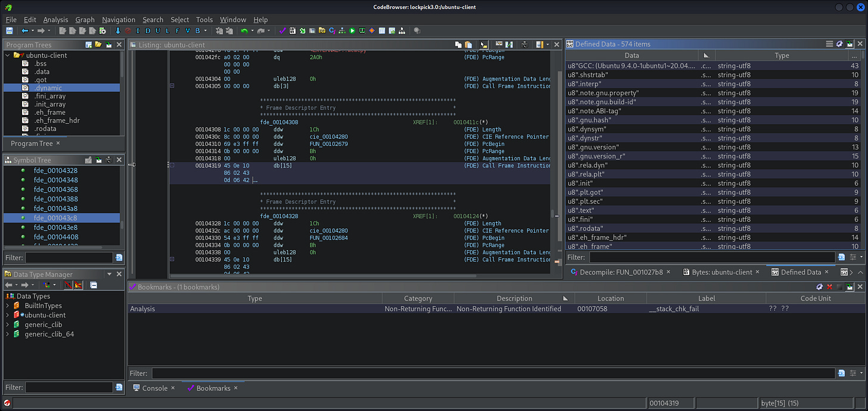This screenshot has width=868, height=411.
Task: Select the fde_00104388 symbol
Action: [x=55, y=199]
